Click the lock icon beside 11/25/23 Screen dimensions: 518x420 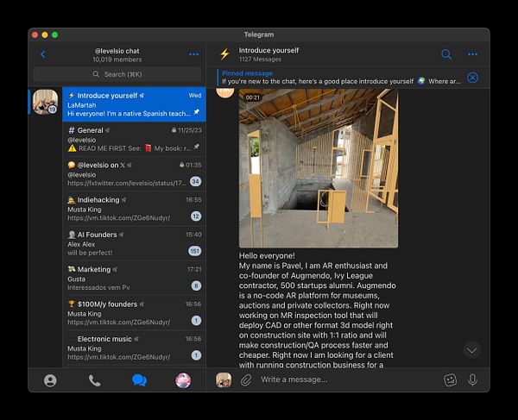click(x=174, y=130)
